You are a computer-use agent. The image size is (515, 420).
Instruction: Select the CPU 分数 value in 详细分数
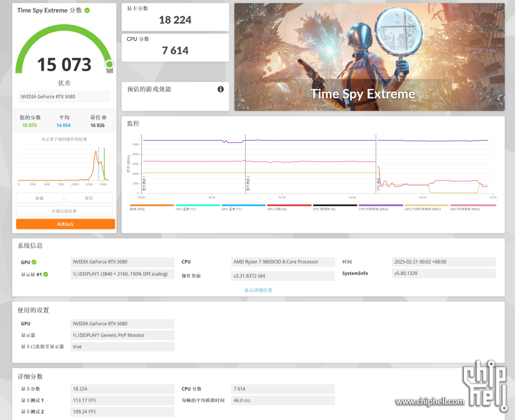[283, 389]
